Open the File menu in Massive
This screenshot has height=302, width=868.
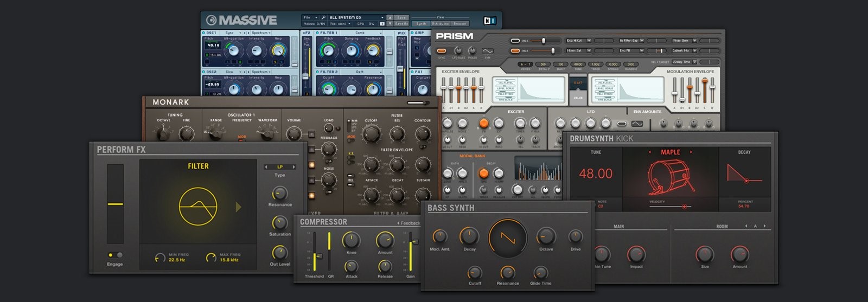pyautogui.click(x=310, y=17)
